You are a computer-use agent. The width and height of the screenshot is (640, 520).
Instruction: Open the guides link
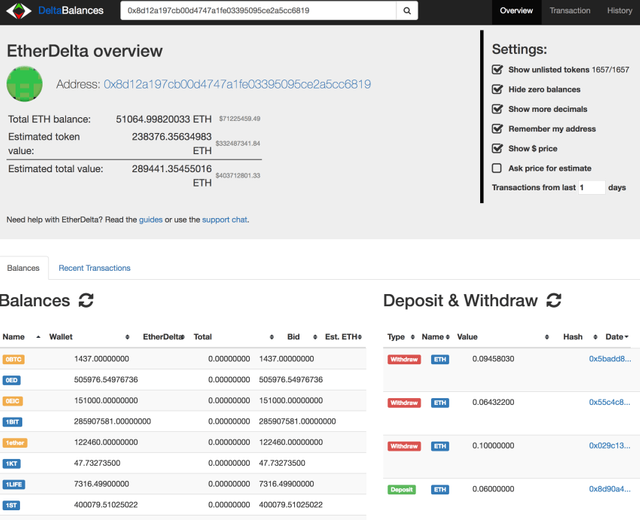(x=151, y=220)
